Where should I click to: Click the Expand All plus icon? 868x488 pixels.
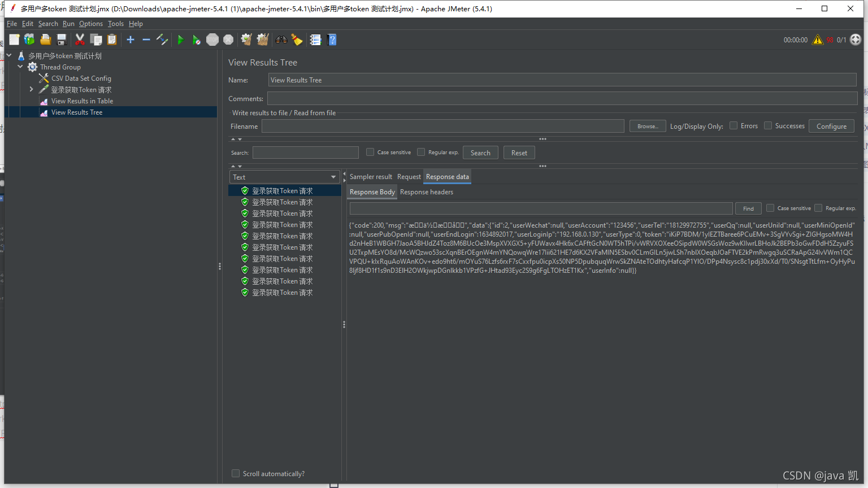point(131,40)
